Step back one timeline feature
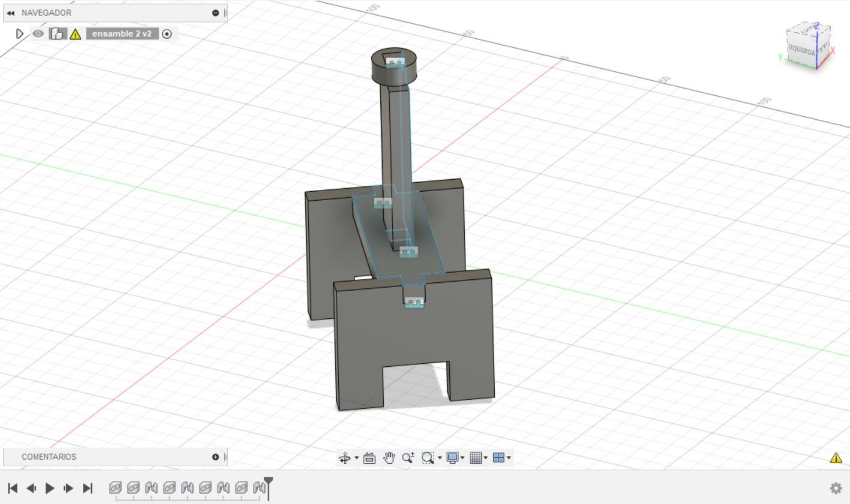Image resolution: width=850 pixels, height=504 pixels. point(32,488)
